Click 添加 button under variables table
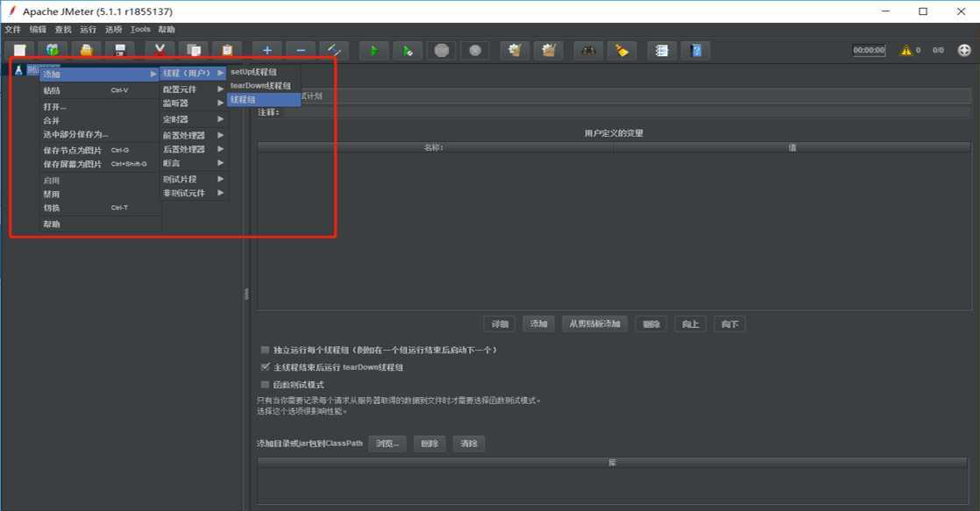This screenshot has height=511, width=980. 539,323
